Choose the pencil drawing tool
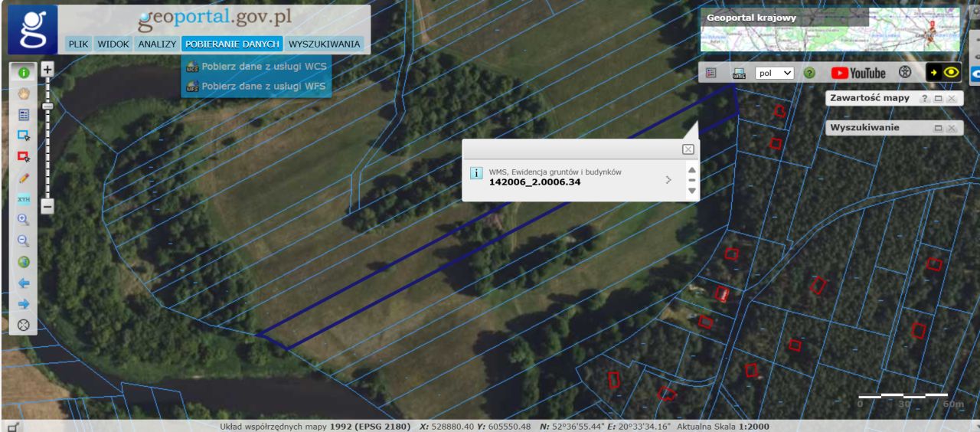This screenshot has height=432, width=980. point(23,178)
